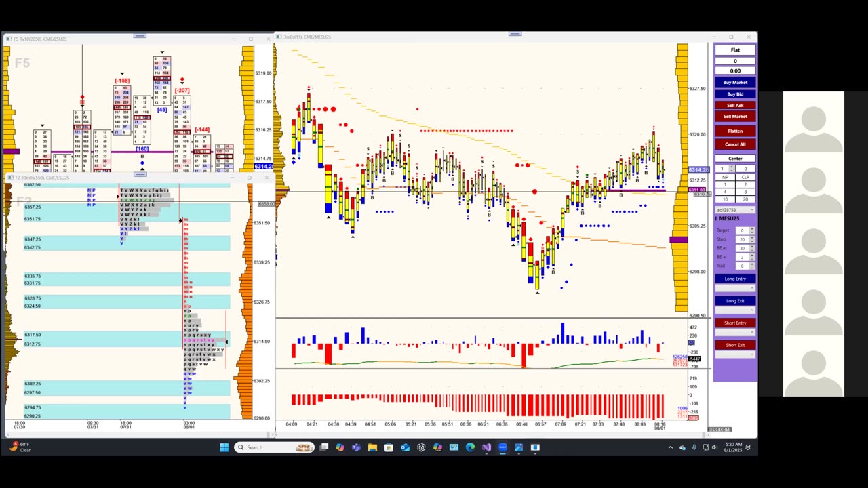This screenshot has width=868, height=488.
Task: Open Microsoft Teams from the taskbar
Action: 356,447
